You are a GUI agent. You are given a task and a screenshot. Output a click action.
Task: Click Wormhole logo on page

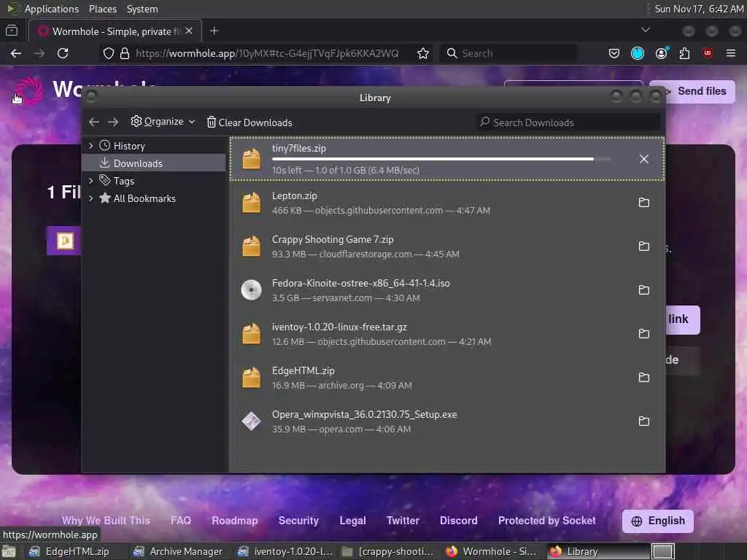29,90
